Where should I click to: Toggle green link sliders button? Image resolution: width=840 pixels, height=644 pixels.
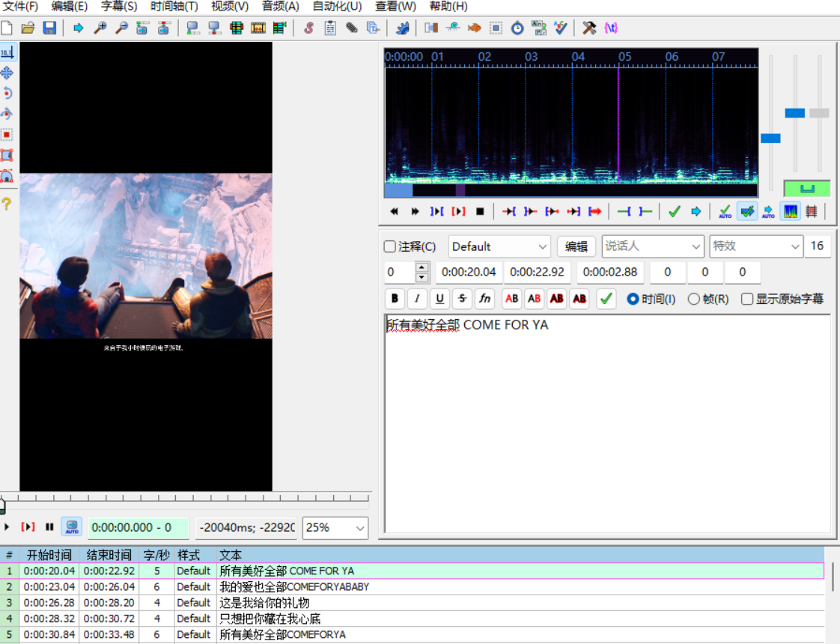[x=807, y=189]
